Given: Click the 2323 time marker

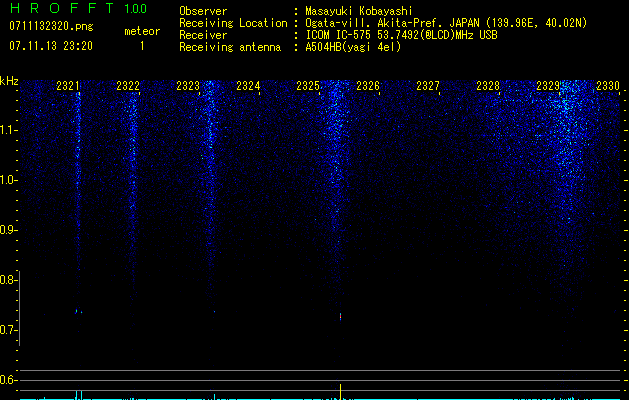Looking at the screenshot, I should pos(188,86).
